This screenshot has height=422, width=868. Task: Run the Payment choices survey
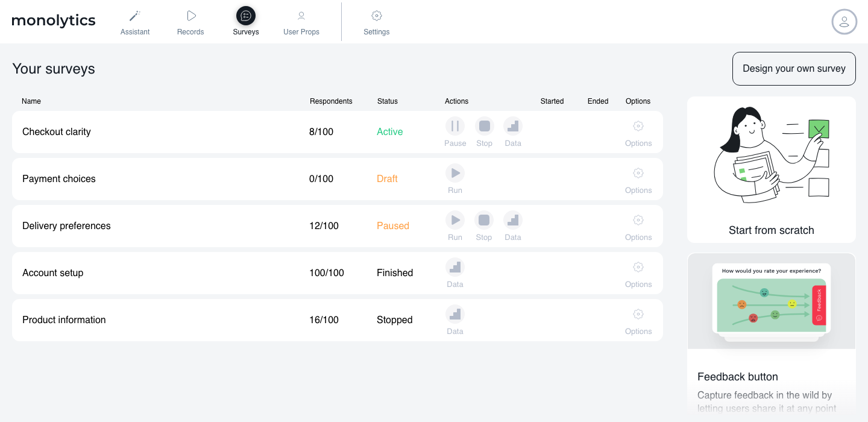tap(455, 173)
